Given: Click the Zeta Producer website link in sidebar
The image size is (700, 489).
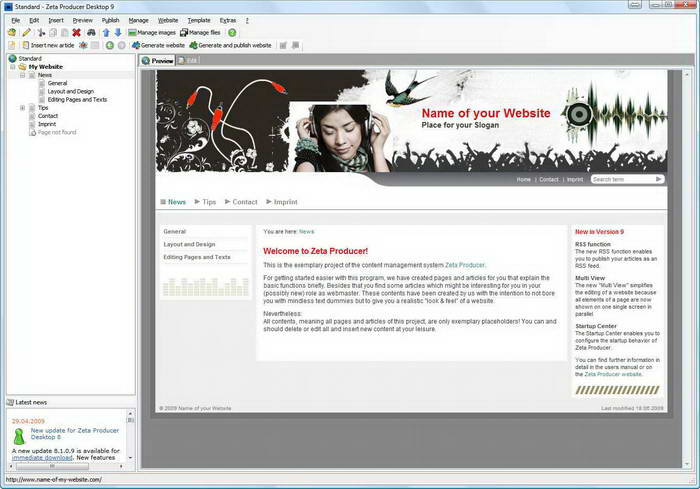Looking at the screenshot, I should 613,374.
